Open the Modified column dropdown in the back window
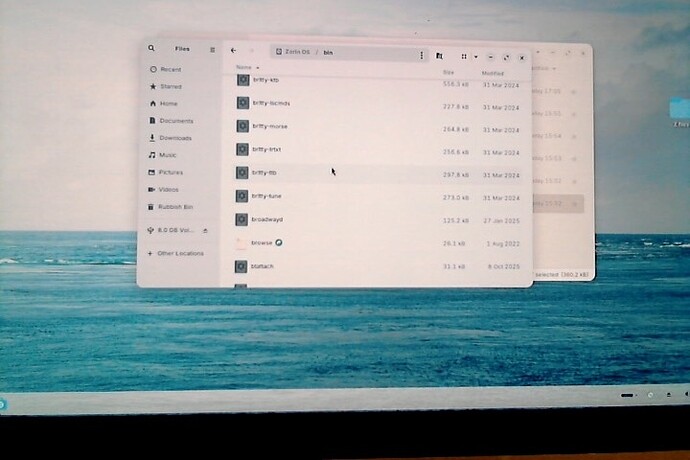Viewport: 690px width, 460px height. point(554,69)
